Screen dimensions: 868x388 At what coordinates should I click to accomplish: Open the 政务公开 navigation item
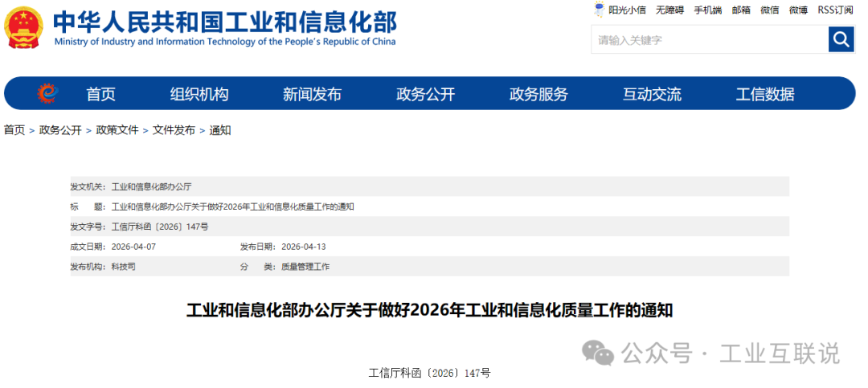[x=426, y=95]
